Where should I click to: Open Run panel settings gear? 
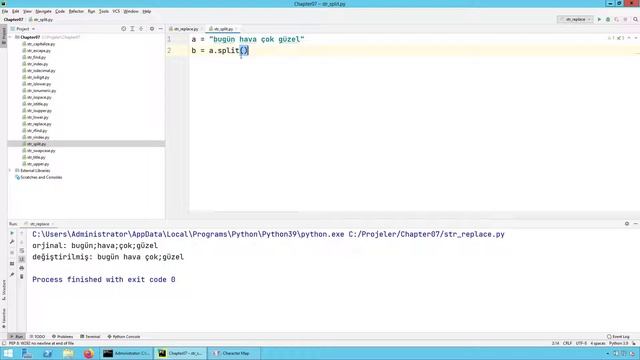(x=627, y=224)
